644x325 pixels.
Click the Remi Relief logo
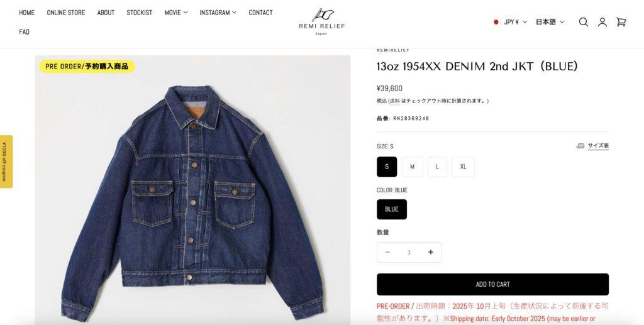pos(321,22)
